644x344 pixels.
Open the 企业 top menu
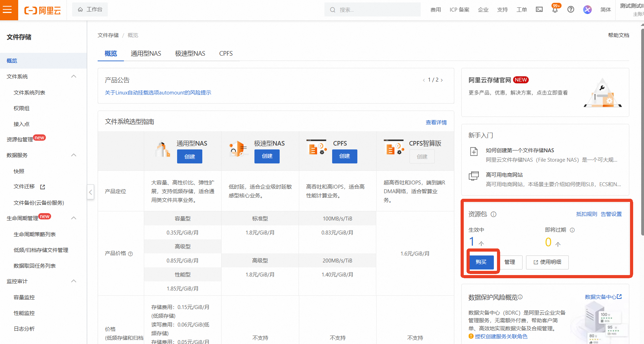[483, 10]
